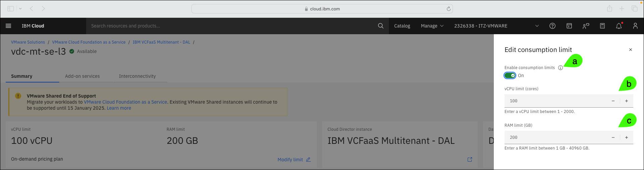Image resolution: width=644 pixels, height=170 pixels.
Task: Open the cost estimator calculator icon
Action: point(602,26)
